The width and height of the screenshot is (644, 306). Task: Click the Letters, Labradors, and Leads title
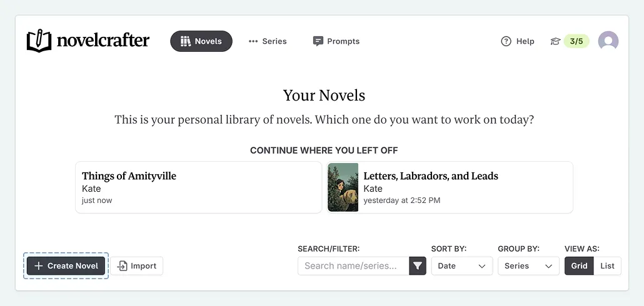(x=431, y=176)
